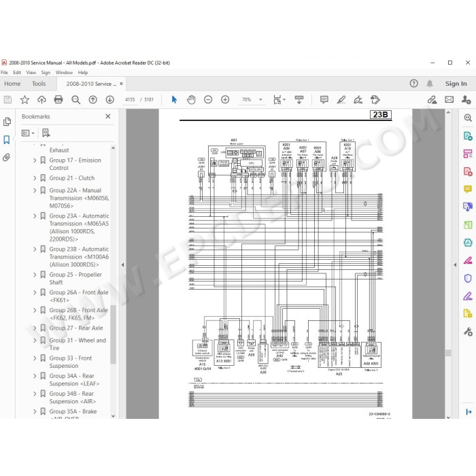Expand Group 27 - Rear Axle bookmark
Screen dimensions: 476x476
click(35, 328)
